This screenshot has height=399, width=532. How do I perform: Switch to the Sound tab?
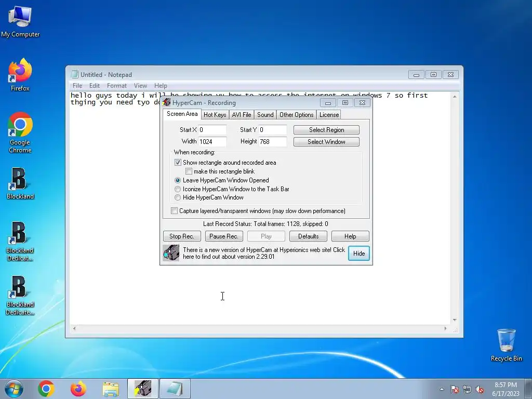[265, 115]
